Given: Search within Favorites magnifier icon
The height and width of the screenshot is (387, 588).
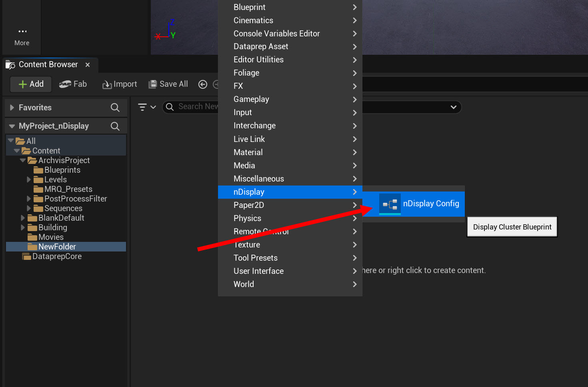Looking at the screenshot, I should tap(115, 108).
